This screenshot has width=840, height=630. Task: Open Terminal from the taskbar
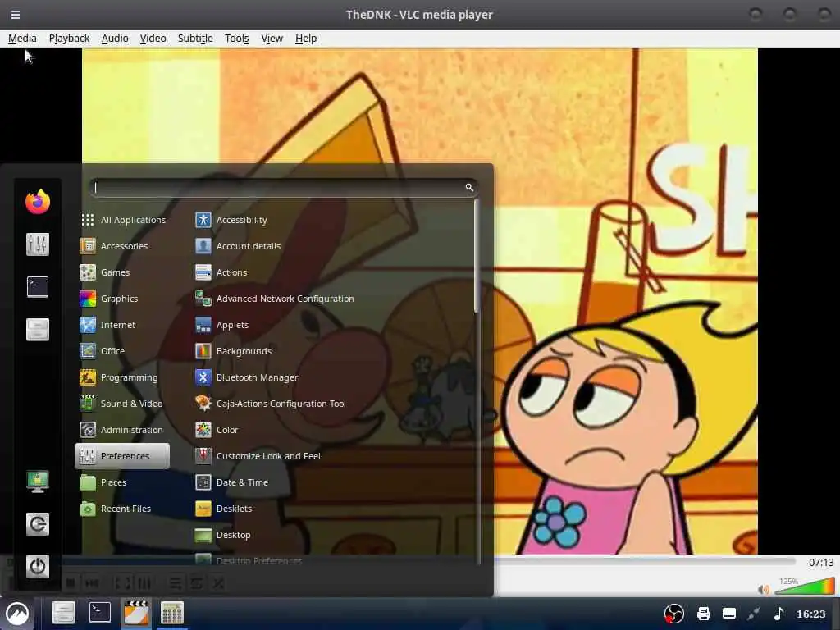99,612
